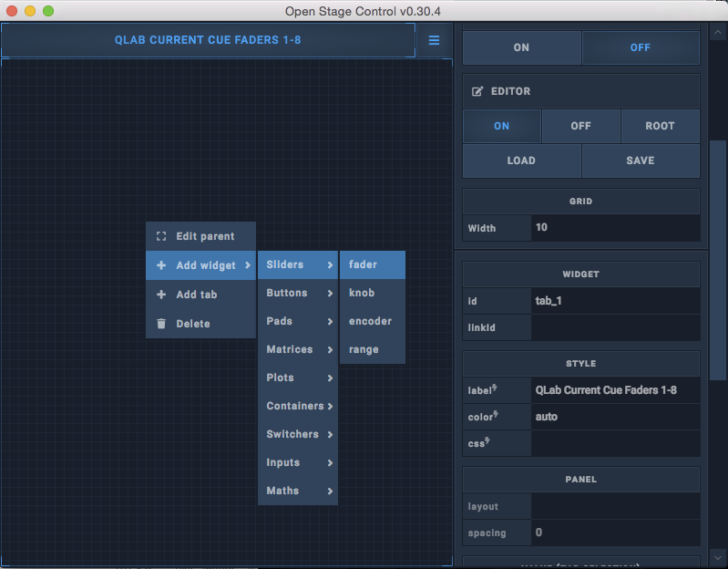
Task: Turn the editor ON
Action: [501, 126]
